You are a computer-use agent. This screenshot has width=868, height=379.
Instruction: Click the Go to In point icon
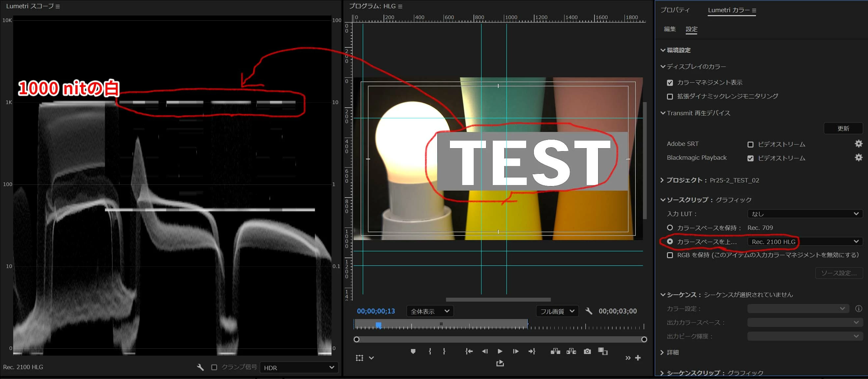click(469, 351)
